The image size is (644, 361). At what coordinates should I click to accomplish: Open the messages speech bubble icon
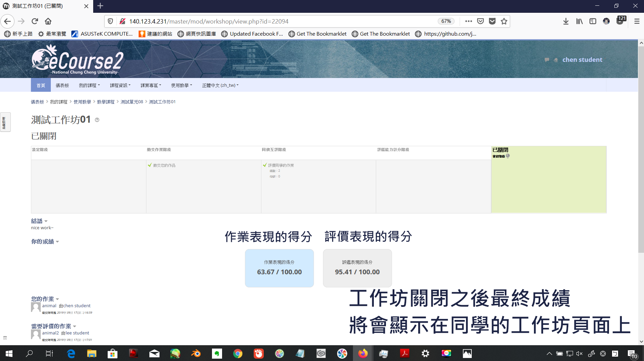click(546, 59)
